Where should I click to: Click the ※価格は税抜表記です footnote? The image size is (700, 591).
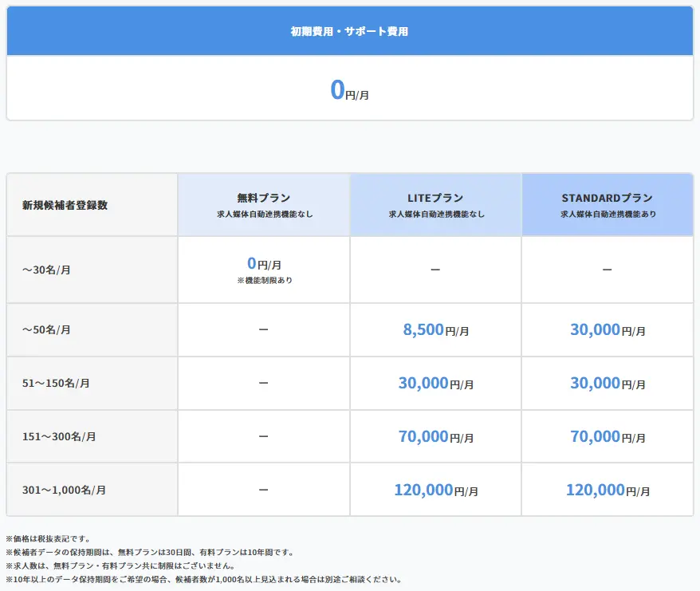coord(48,539)
